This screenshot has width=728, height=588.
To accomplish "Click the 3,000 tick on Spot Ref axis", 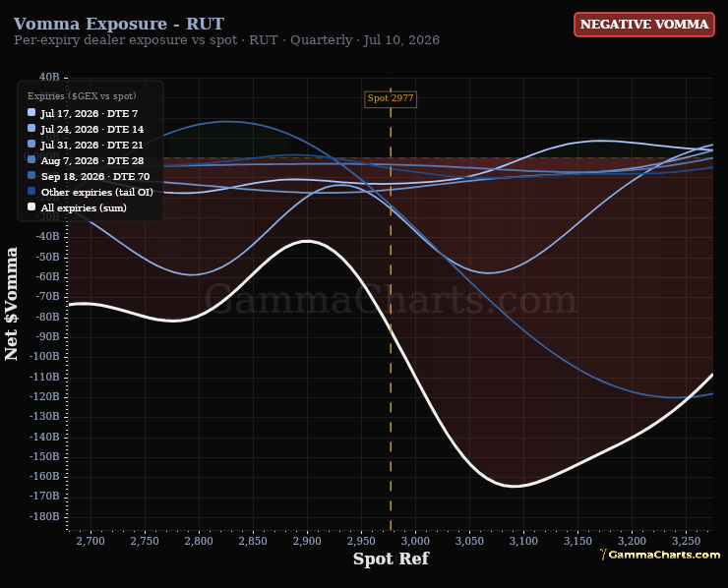I will click(415, 541).
